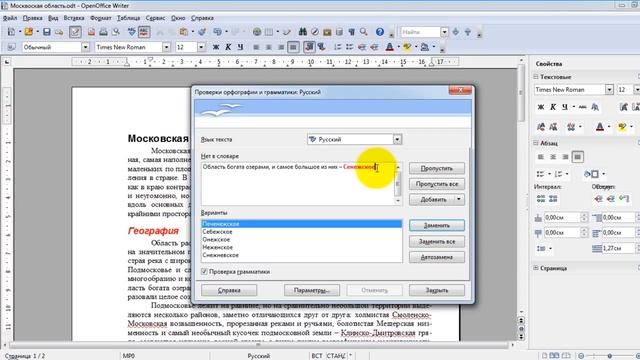
Task: Open the Правка menu
Action: coord(32,18)
